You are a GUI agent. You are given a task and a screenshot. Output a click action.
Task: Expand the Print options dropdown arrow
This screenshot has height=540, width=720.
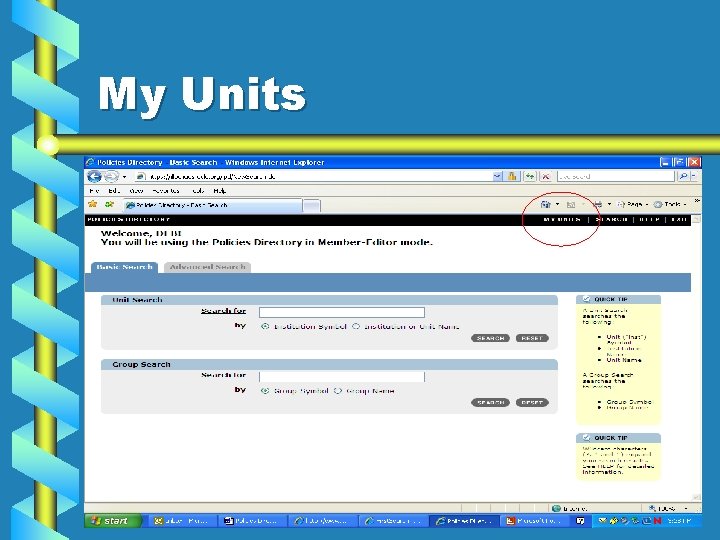pos(609,204)
